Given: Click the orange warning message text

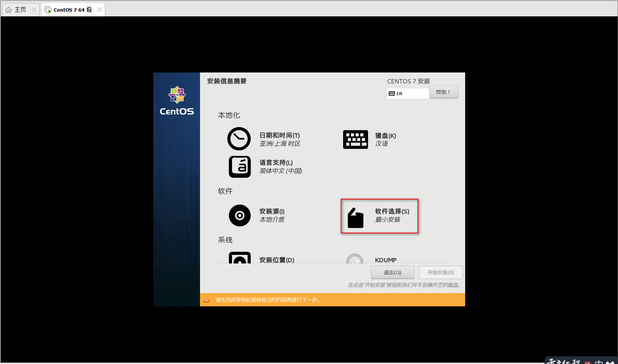Looking at the screenshot, I should (268, 300).
